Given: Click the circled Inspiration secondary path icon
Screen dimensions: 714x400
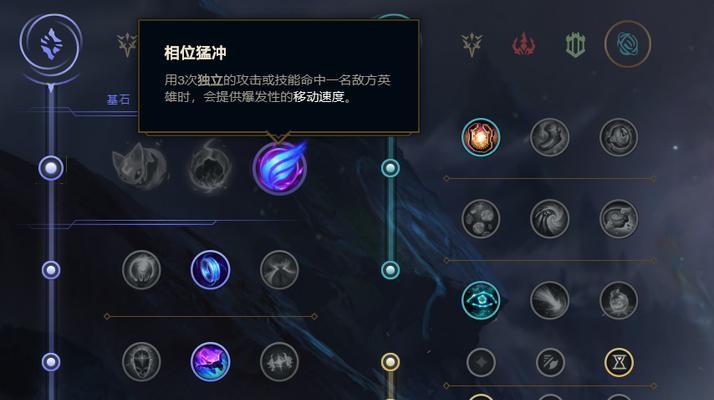Looking at the screenshot, I should pos(627,44).
